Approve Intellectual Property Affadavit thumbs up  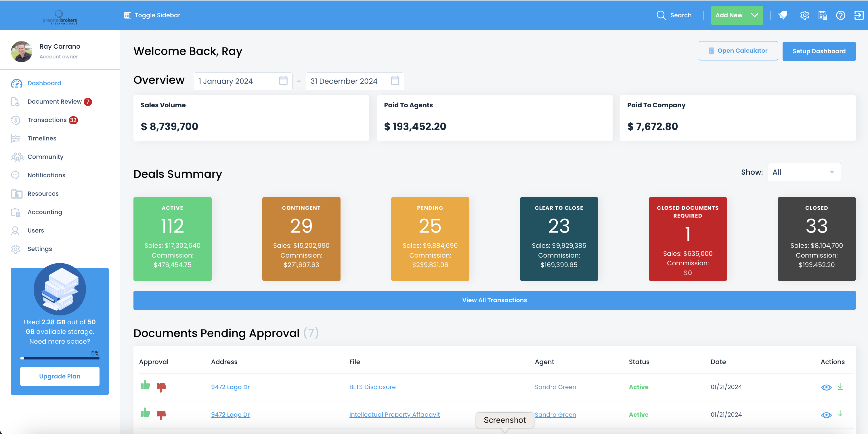click(145, 412)
